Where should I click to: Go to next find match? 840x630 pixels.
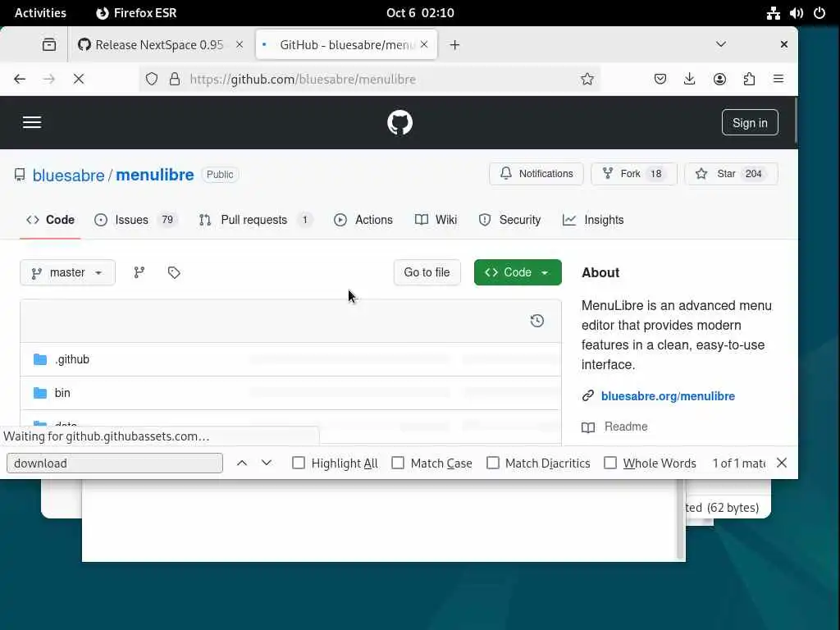(267, 463)
